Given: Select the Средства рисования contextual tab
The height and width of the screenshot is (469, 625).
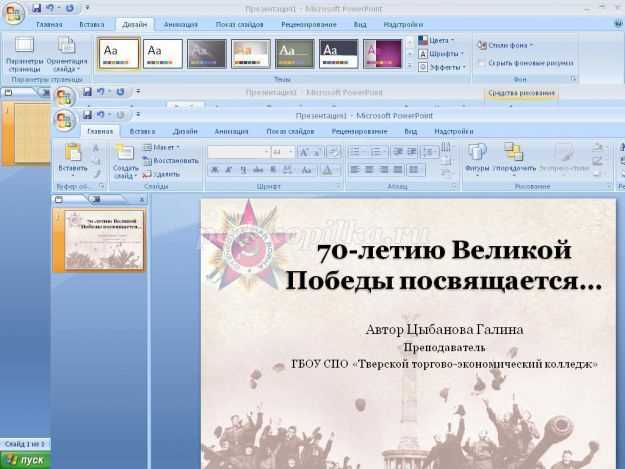Looking at the screenshot, I should [x=521, y=93].
